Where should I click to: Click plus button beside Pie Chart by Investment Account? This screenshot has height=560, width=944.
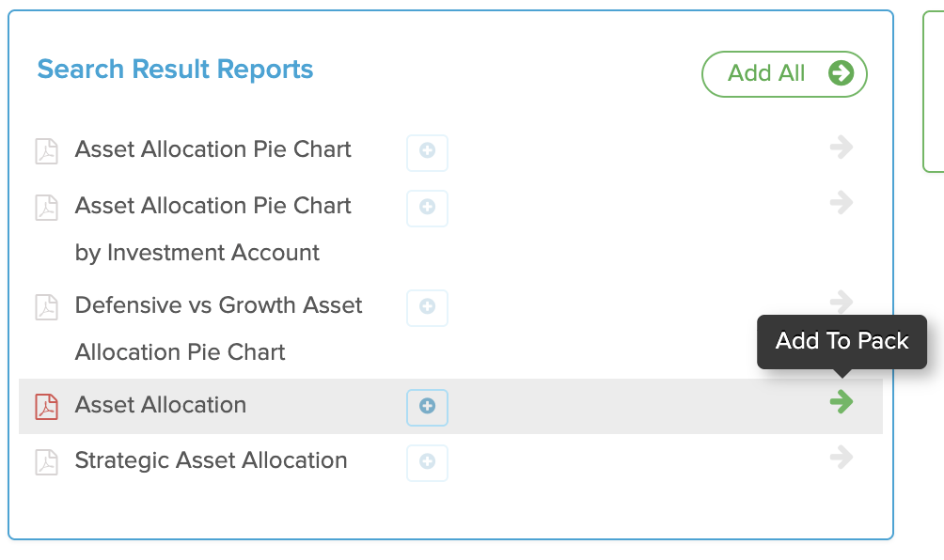click(427, 209)
